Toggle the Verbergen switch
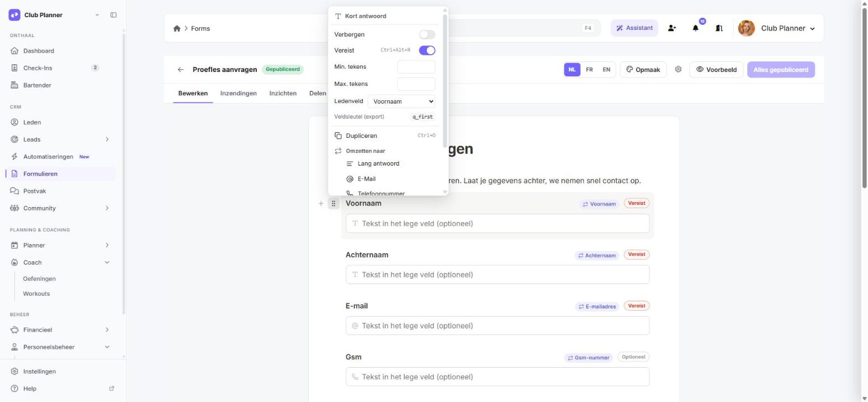The height and width of the screenshot is (402, 868). (427, 34)
